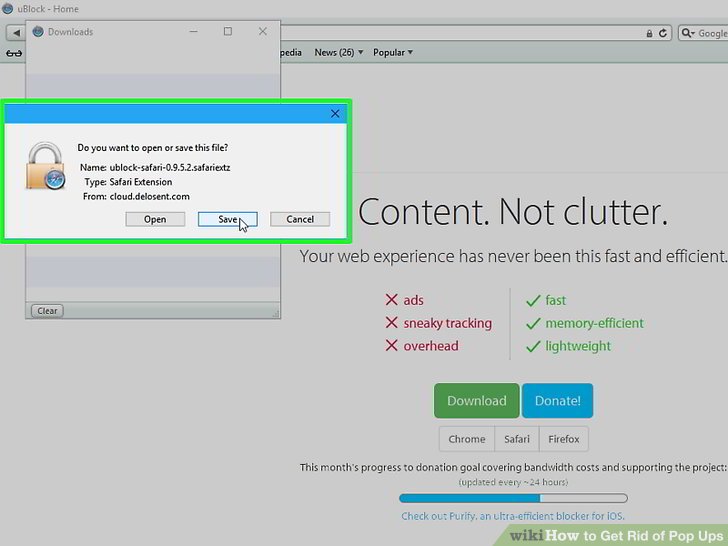Viewport: 728px width, 546px height.
Task: Open the search engine magnifier dropdown
Action: click(688, 33)
